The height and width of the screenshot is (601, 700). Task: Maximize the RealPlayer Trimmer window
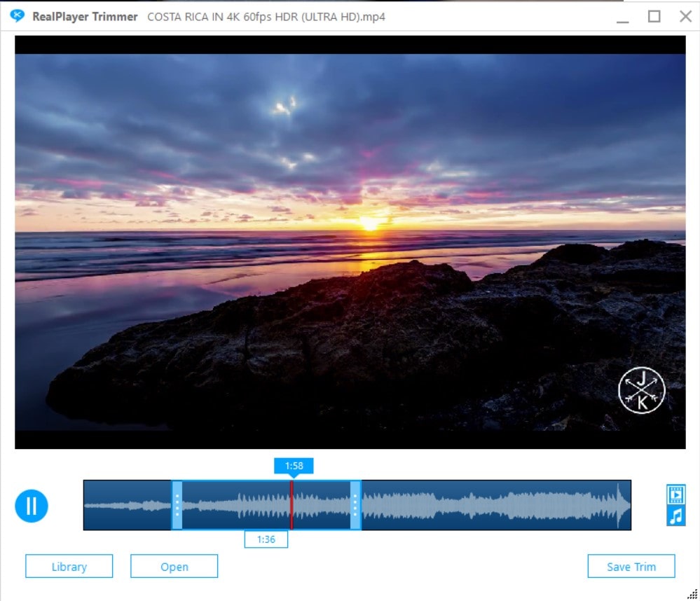tap(654, 16)
